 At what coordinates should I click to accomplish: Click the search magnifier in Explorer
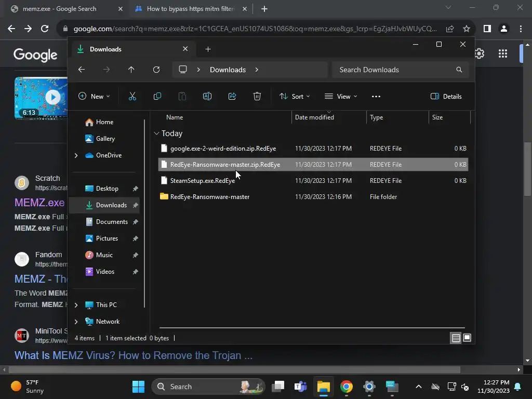click(x=459, y=70)
